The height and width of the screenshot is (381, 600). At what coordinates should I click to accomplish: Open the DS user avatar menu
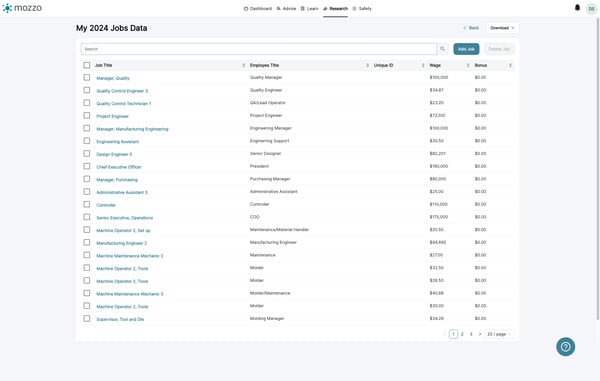tap(591, 8)
